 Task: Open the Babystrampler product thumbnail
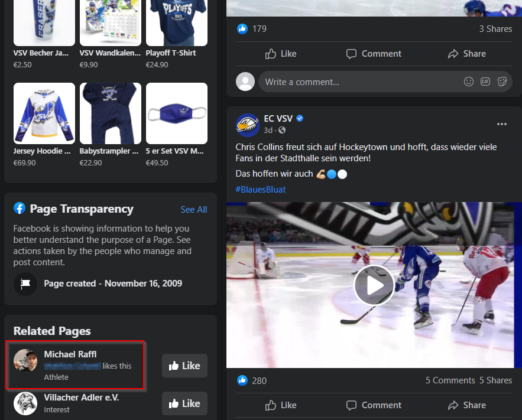click(x=111, y=113)
